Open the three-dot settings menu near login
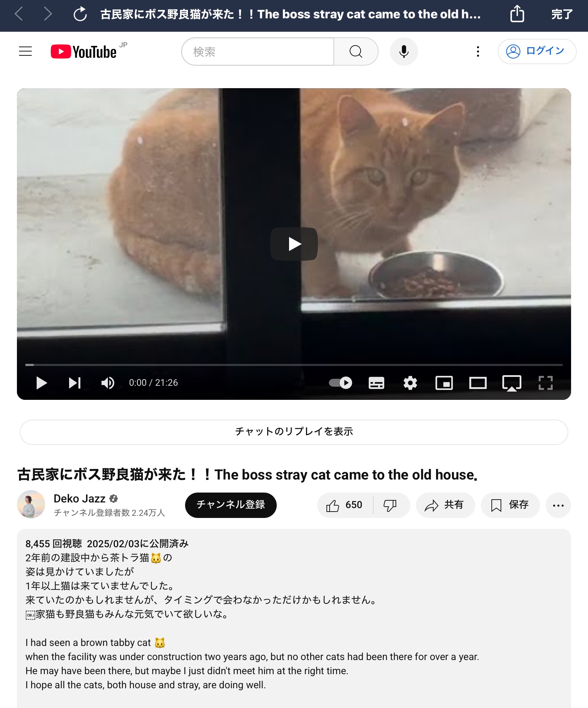Viewport: 588px width, 708px height. point(478,51)
